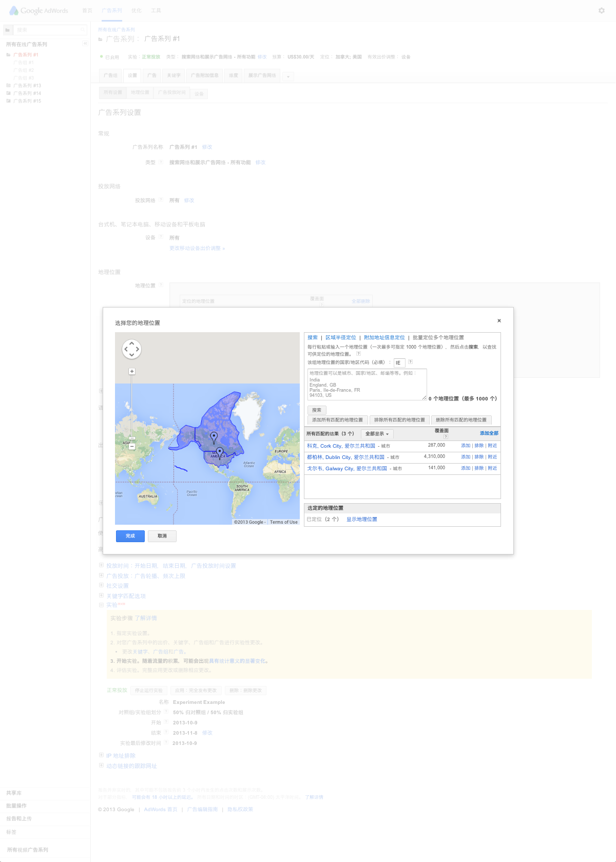Click 附近 for Dublin City
The image size is (616, 862).
coord(492,457)
